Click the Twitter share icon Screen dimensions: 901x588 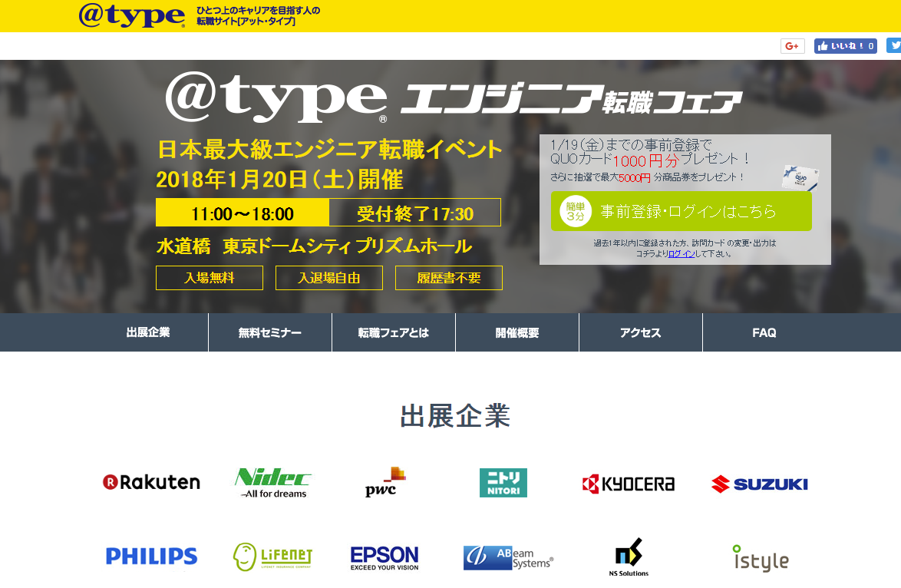pyautogui.click(x=893, y=45)
